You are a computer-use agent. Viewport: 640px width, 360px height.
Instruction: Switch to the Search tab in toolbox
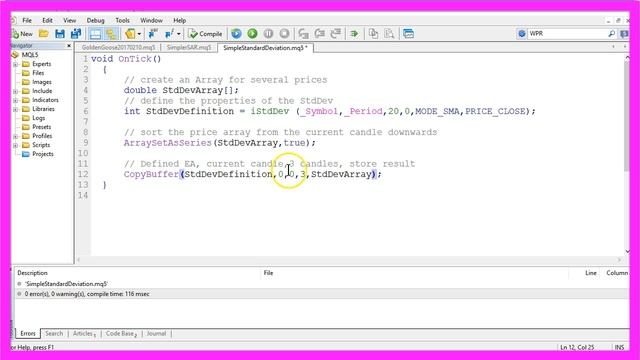(x=54, y=333)
